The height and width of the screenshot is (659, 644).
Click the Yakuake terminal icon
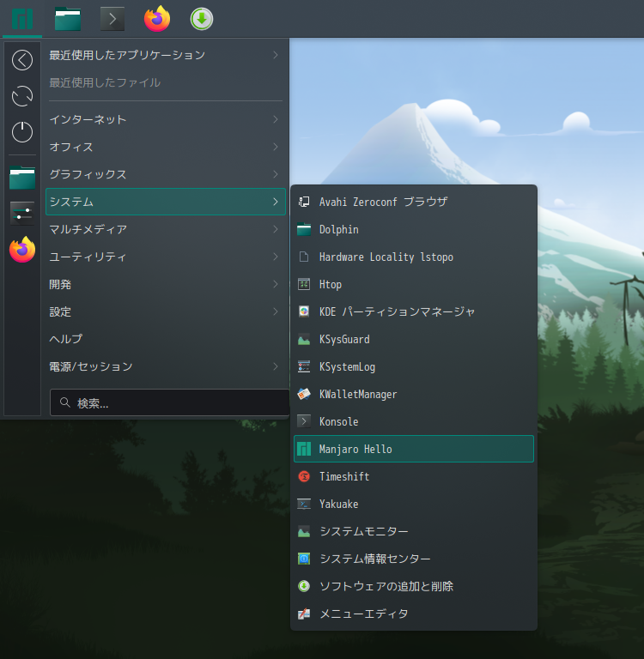click(x=304, y=504)
